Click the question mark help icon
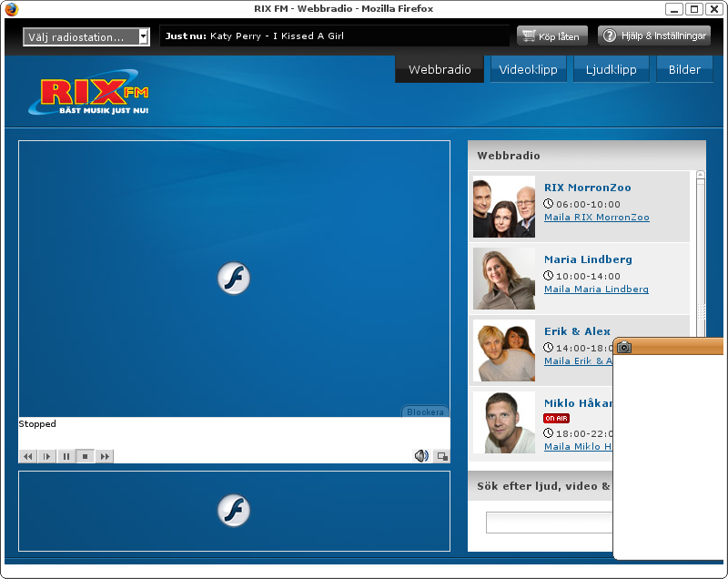 click(x=609, y=36)
